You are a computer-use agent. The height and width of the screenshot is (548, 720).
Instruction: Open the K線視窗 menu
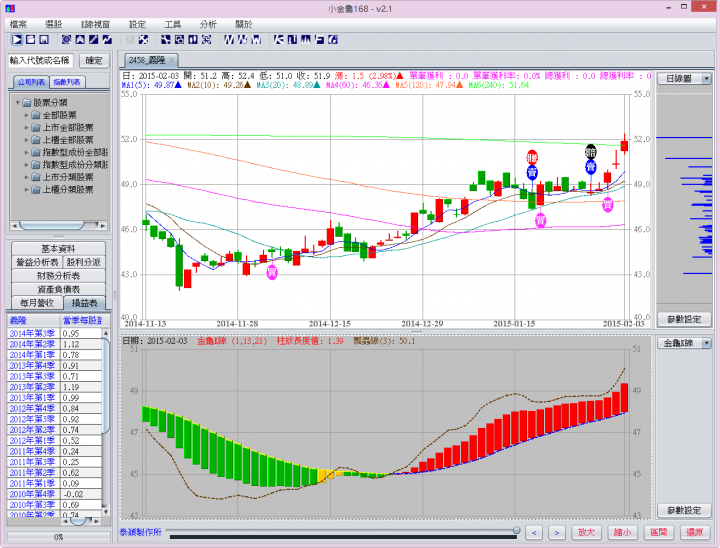pyautogui.click(x=96, y=24)
